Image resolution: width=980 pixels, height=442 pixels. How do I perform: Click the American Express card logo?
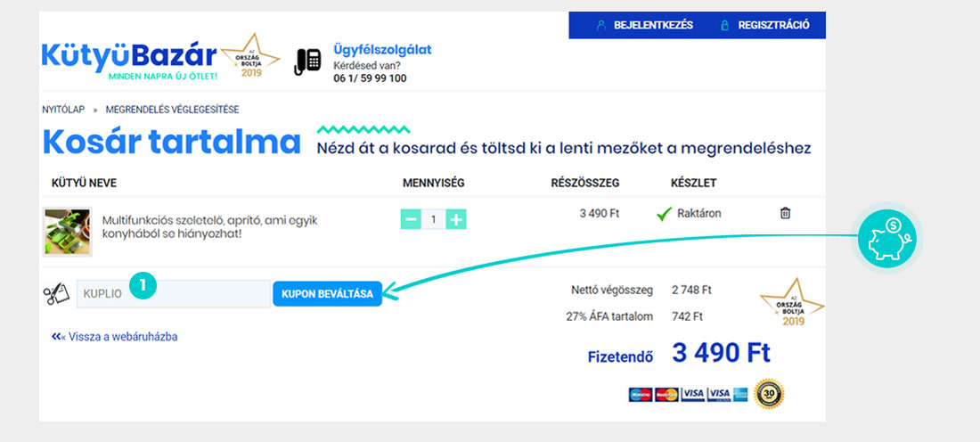point(740,395)
